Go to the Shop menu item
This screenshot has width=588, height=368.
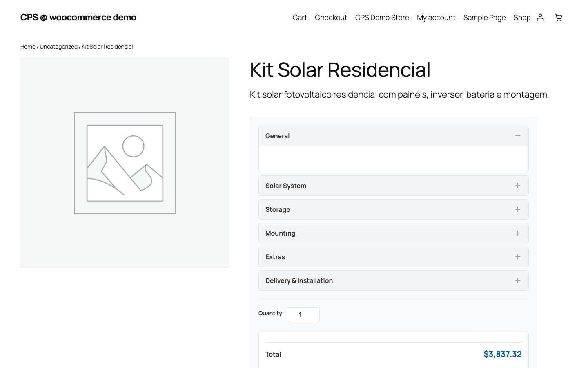[x=522, y=17]
